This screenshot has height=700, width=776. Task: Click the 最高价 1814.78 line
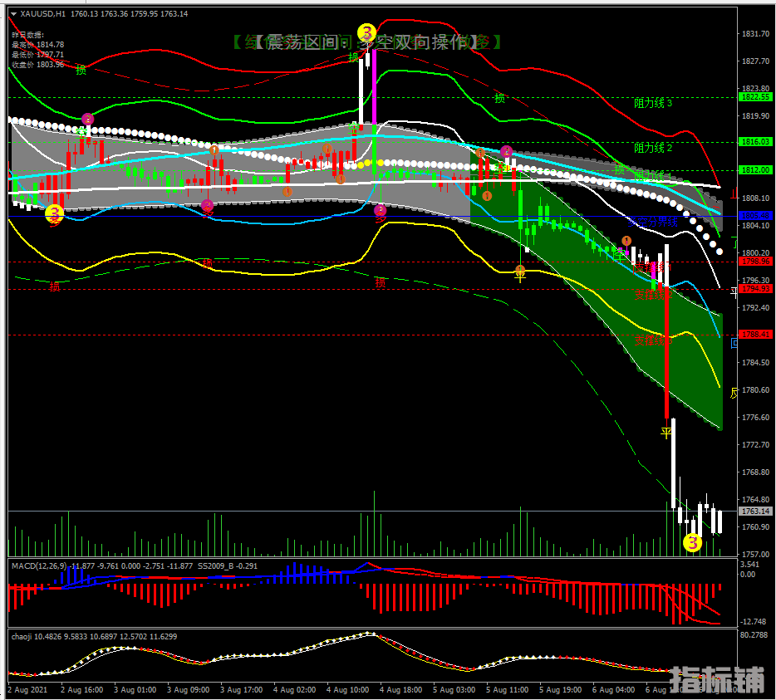[x=38, y=45]
